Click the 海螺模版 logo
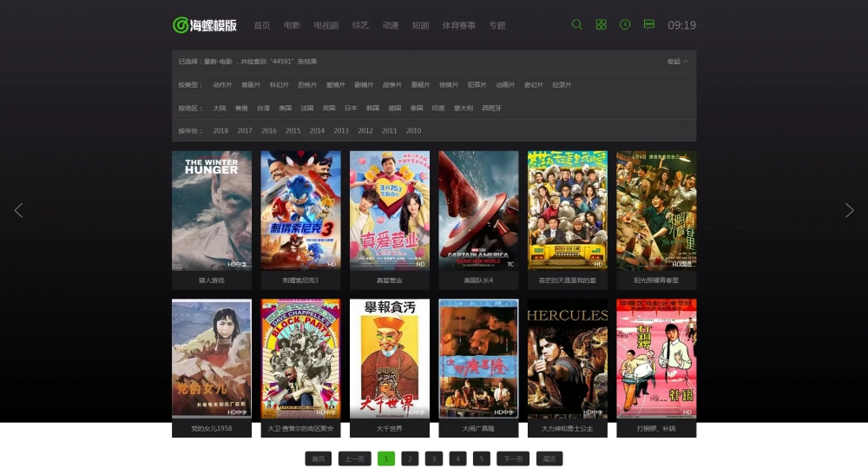The image size is (868, 475). (x=205, y=25)
